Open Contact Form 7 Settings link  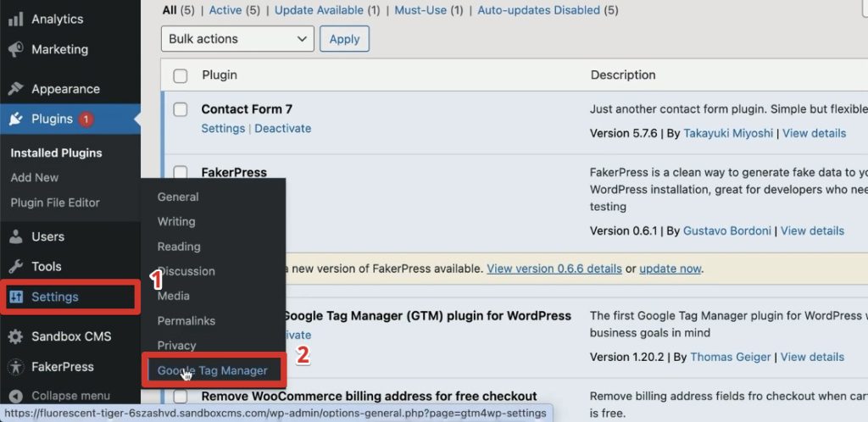pyautogui.click(x=223, y=128)
